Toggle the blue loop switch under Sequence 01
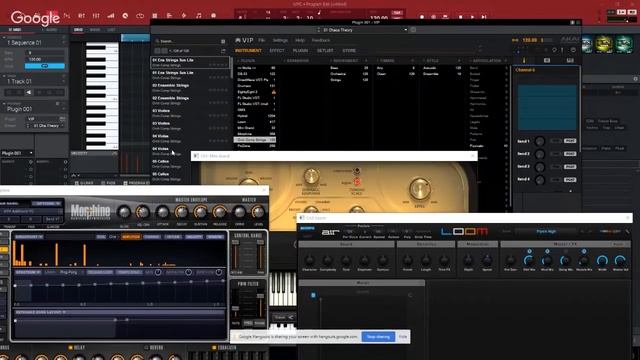The image size is (640, 360). point(44,66)
